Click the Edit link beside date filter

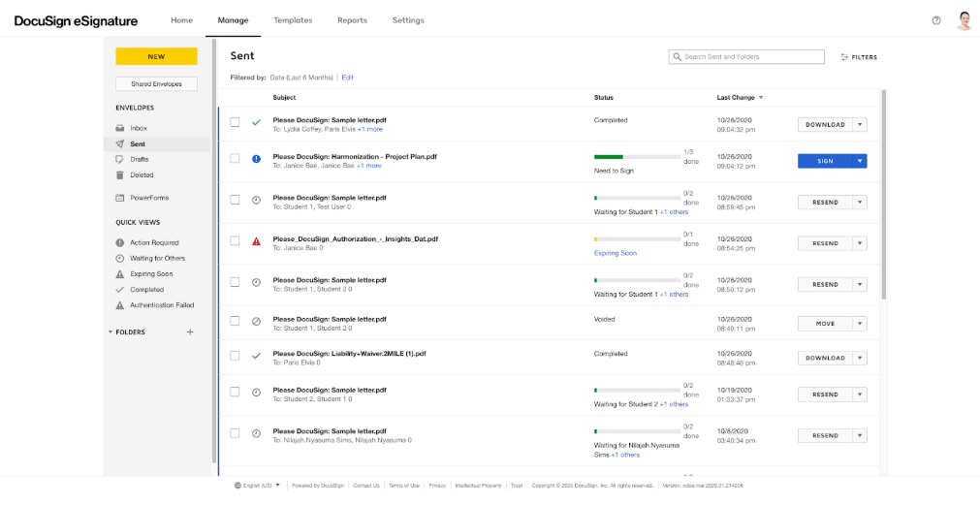(x=347, y=78)
